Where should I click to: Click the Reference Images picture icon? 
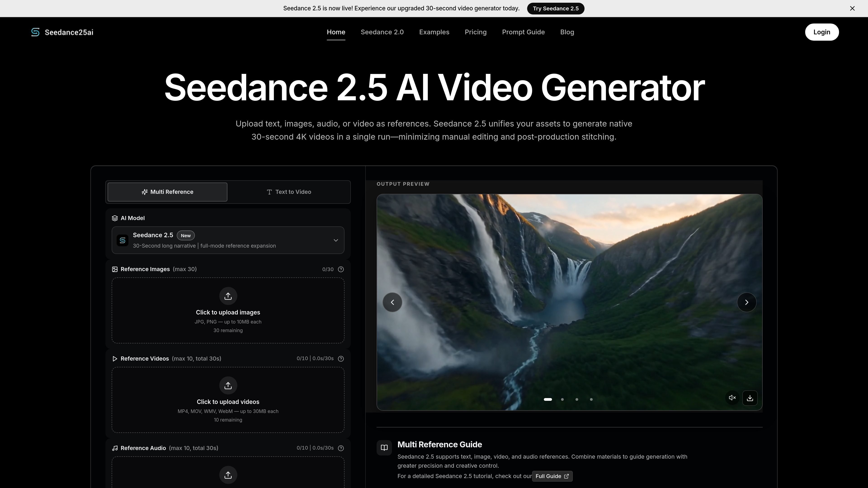[x=115, y=269]
